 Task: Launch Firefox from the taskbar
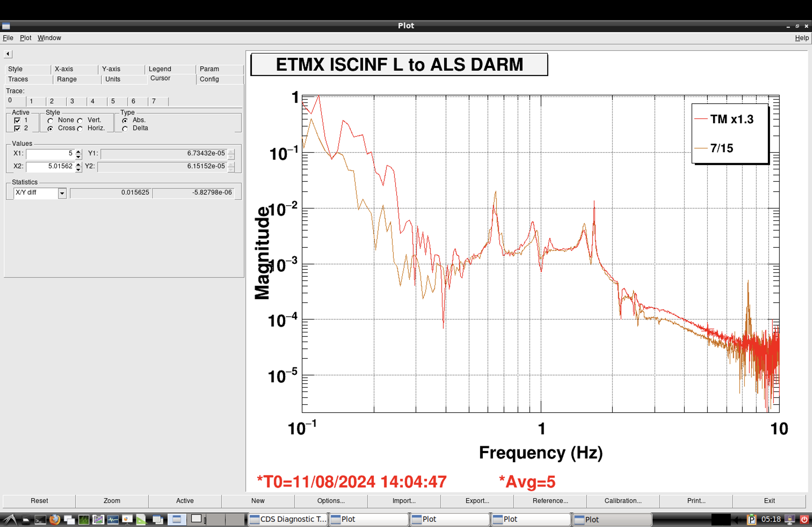(55, 519)
